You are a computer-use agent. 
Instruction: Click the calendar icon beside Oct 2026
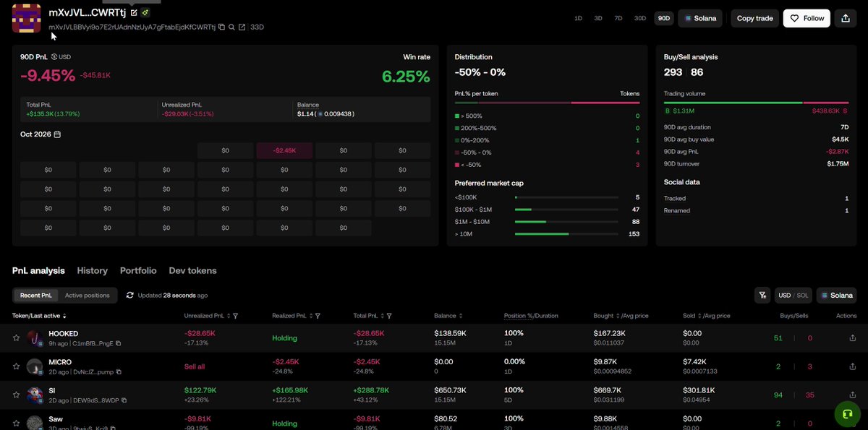tap(57, 134)
